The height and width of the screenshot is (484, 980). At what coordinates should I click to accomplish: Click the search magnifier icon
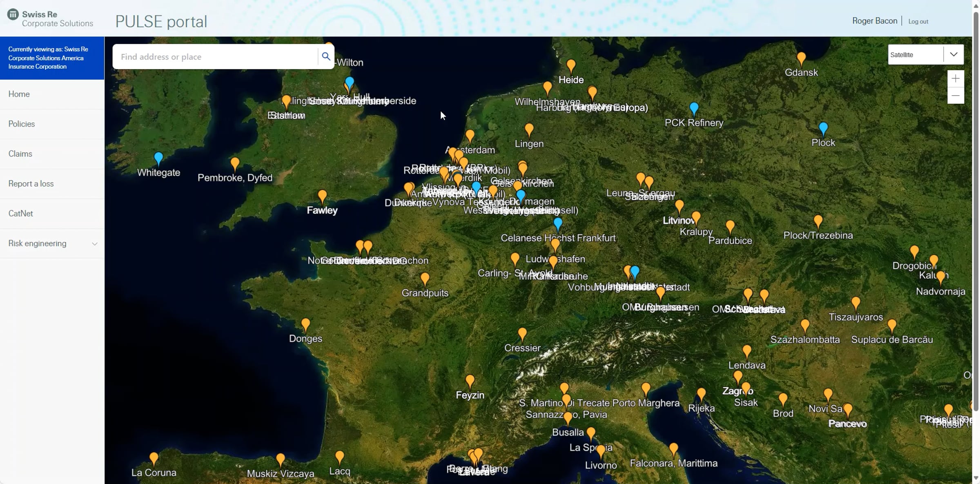[x=326, y=56]
